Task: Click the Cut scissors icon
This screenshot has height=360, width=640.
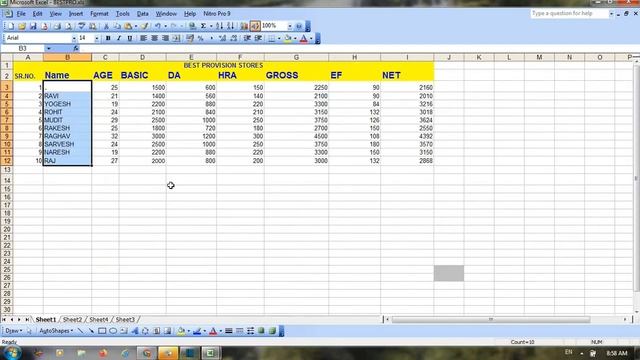Action: click(106, 26)
